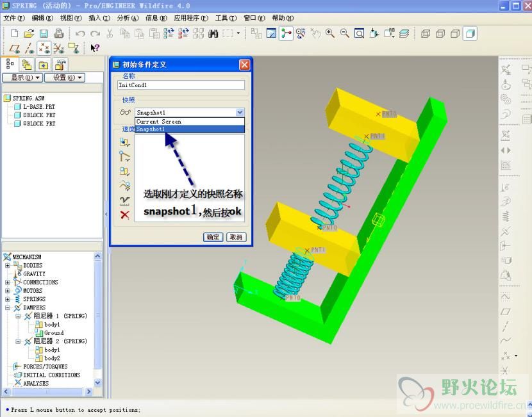Viewport: 532px width, 417px height.
Task: Toggle datum plane display icon
Action: pyautogui.click(x=14, y=48)
